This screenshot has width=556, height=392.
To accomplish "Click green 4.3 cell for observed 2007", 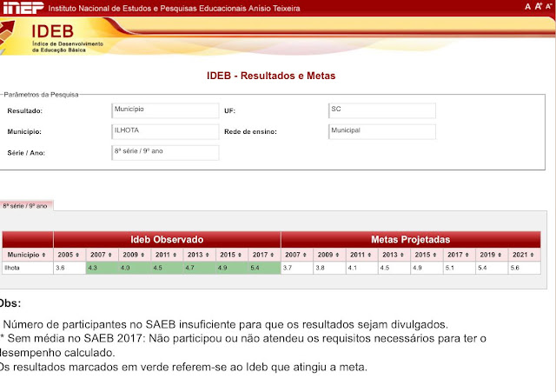I will 102,268.
